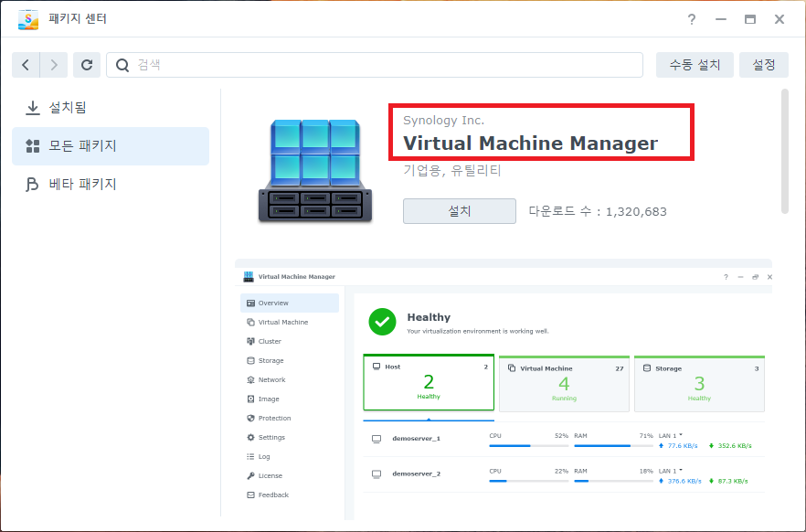Maximize the Package Center window

(x=750, y=19)
